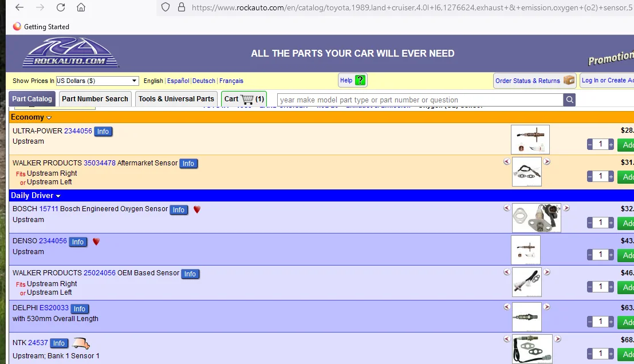This screenshot has width=634, height=364.
Task: Click the heart icon next to DENSO 2344056
Action: click(x=96, y=242)
